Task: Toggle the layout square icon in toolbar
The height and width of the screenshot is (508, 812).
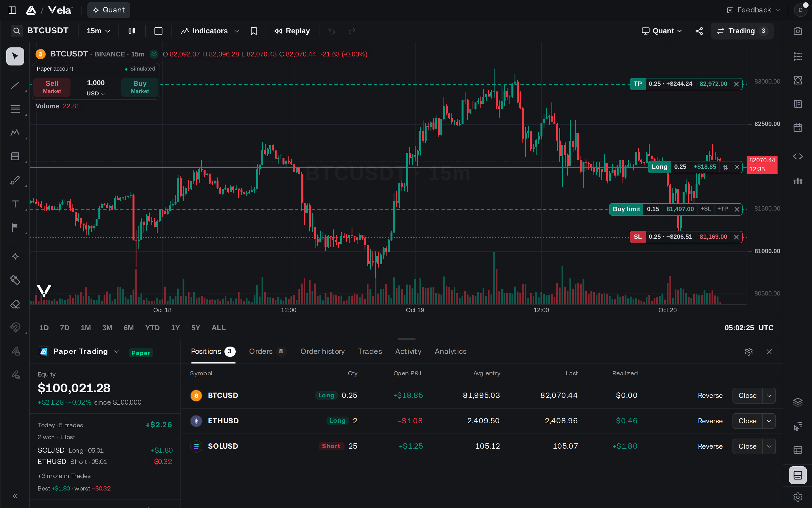Action: click(x=158, y=31)
